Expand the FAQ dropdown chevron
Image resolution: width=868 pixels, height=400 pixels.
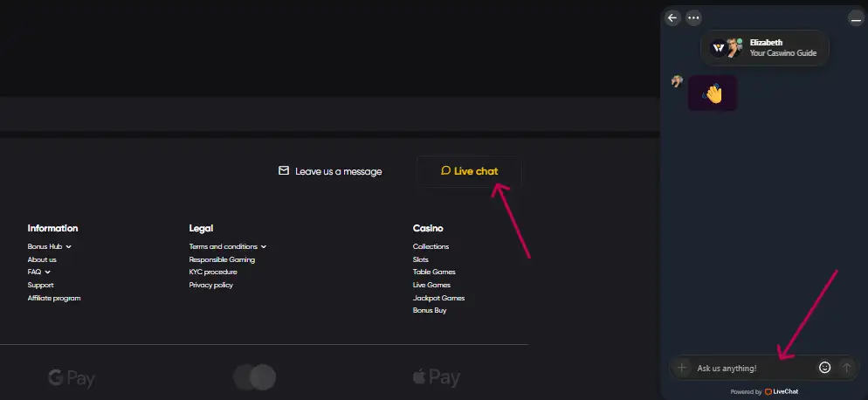click(x=48, y=272)
